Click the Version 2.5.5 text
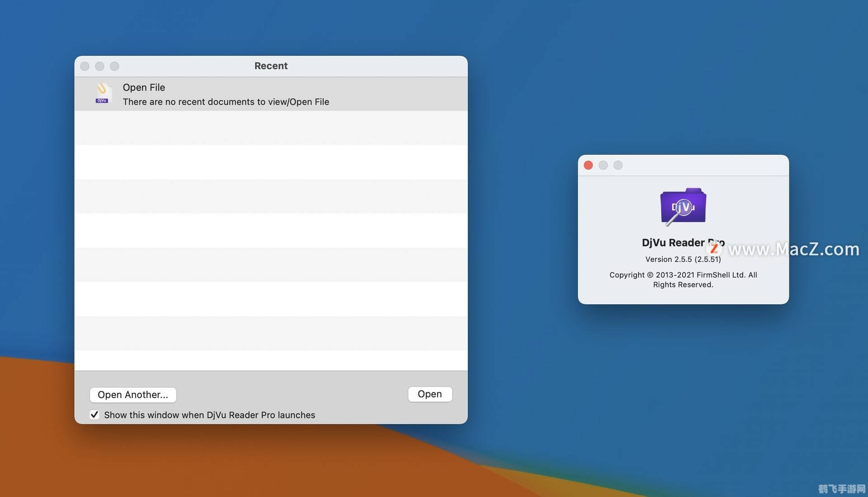The width and height of the screenshot is (868, 497). (683, 259)
